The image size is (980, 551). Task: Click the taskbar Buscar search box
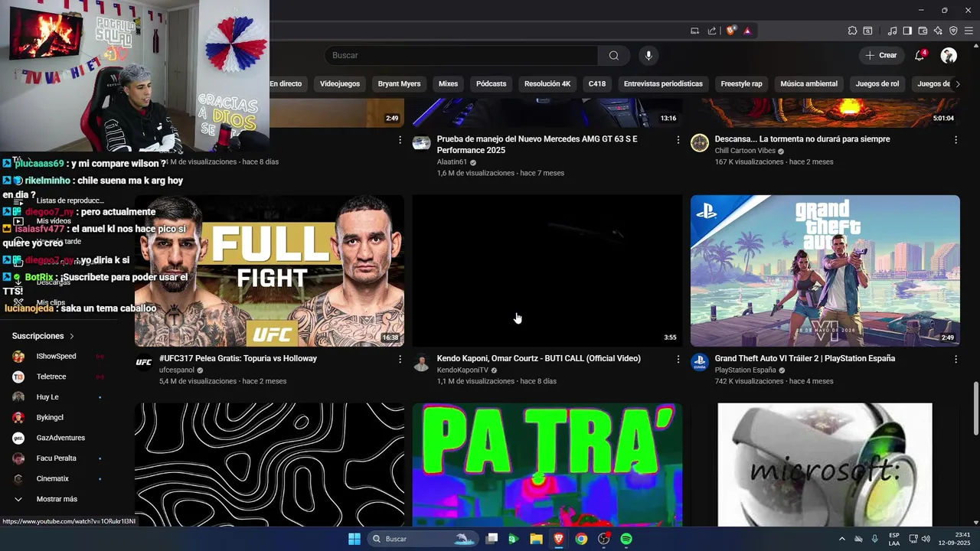(423, 539)
